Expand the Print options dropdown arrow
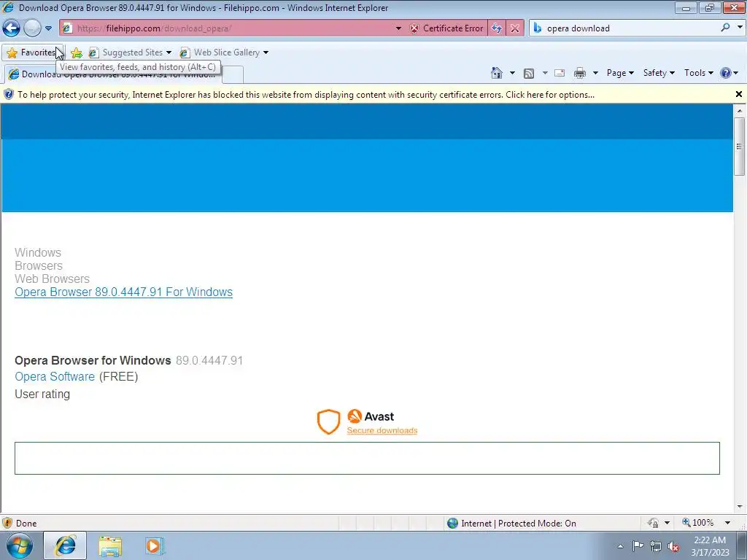 (x=595, y=73)
